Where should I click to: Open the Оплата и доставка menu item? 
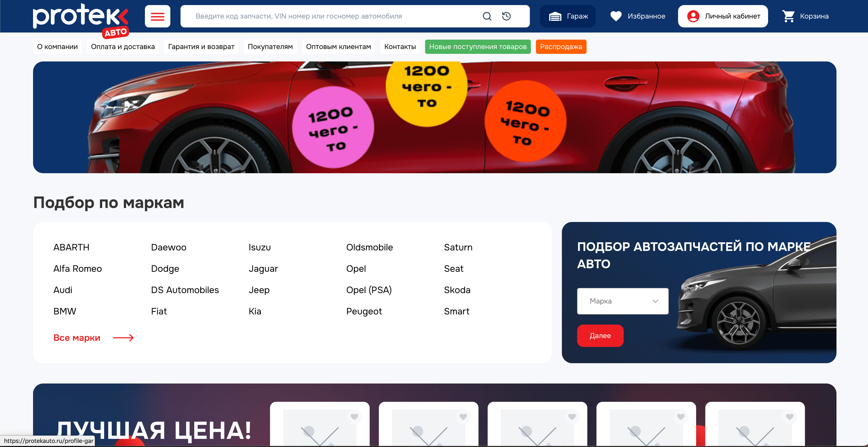coord(123,47)
